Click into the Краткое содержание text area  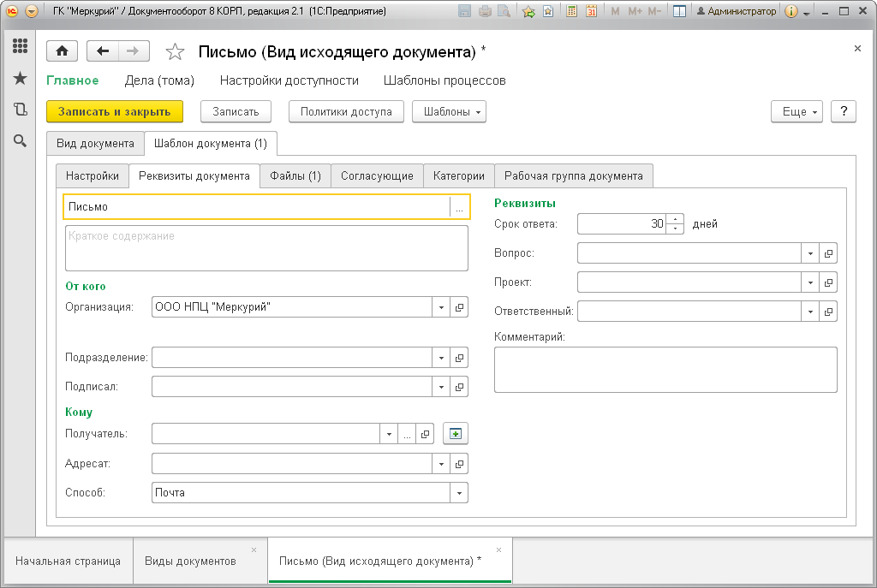267,248
